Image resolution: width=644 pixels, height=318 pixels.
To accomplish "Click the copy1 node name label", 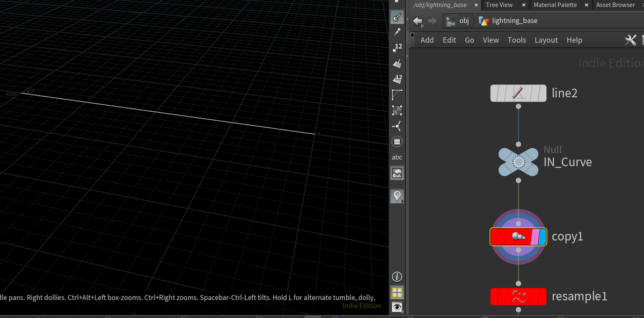I will click(567, 236).
